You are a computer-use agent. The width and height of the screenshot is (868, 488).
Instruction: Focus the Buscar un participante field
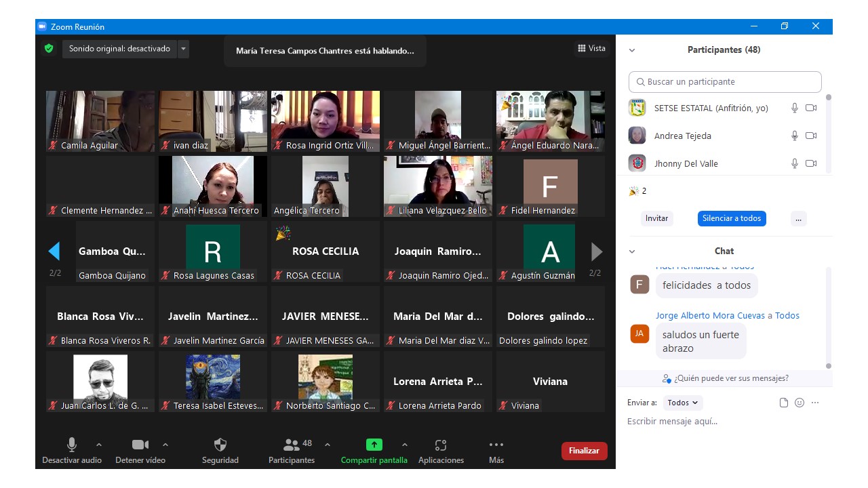point(725,81)
